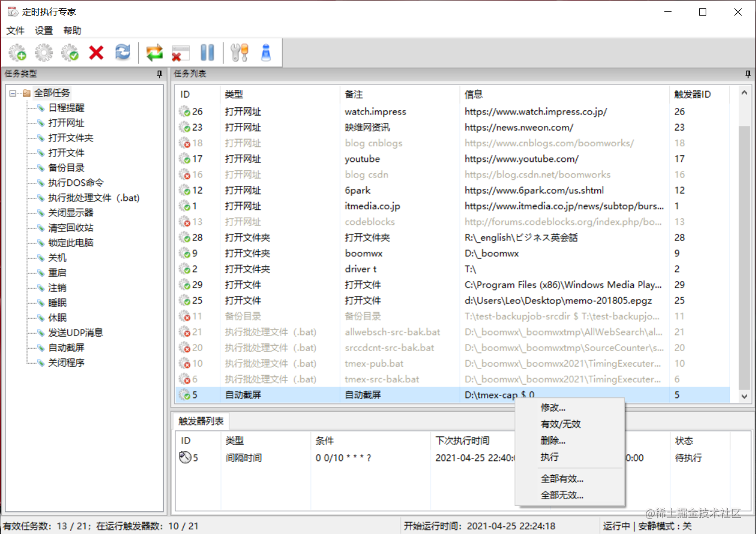Click the gear with green checkmark icon

point(70,53)
